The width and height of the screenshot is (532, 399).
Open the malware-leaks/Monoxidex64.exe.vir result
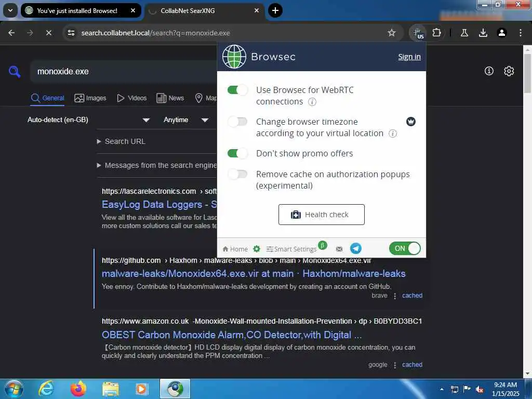click(254, 273)
